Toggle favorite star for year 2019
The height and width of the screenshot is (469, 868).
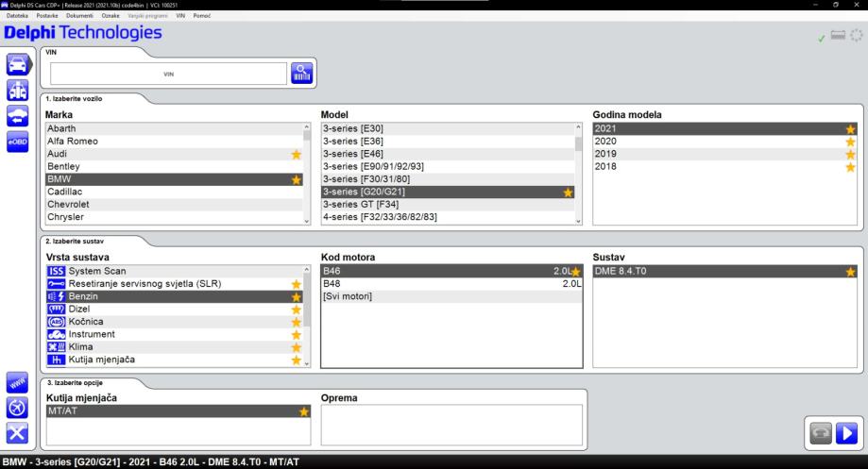tap(851, 155)
